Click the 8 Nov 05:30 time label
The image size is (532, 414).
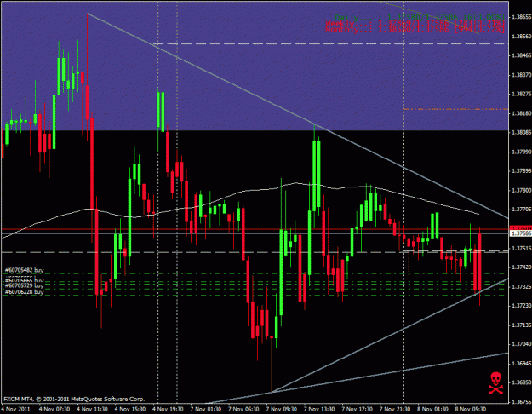point(471,409)
